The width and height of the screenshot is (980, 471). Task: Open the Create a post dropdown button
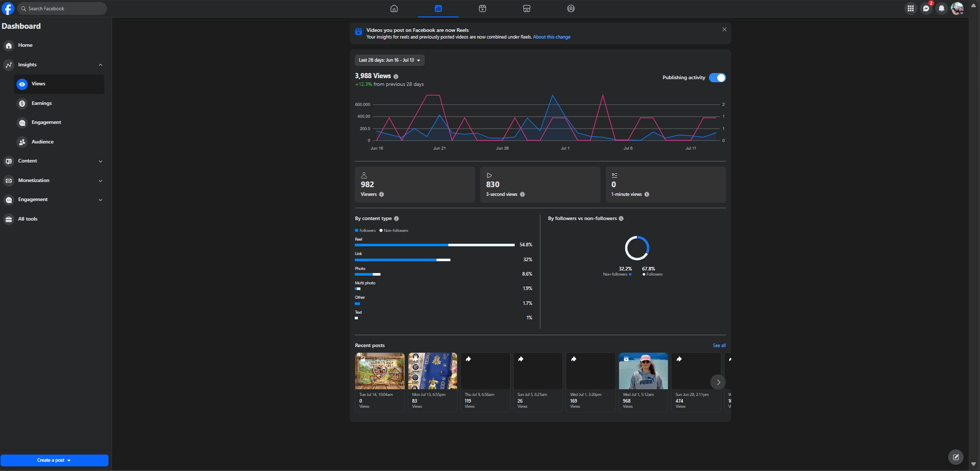point(54,460)
